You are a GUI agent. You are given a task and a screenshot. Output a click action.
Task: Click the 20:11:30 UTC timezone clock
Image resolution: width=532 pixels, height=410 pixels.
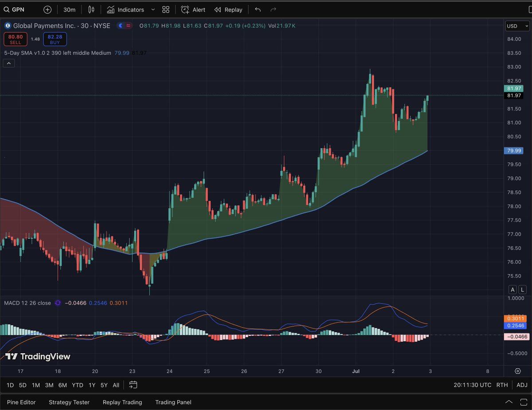coord(473,385)
